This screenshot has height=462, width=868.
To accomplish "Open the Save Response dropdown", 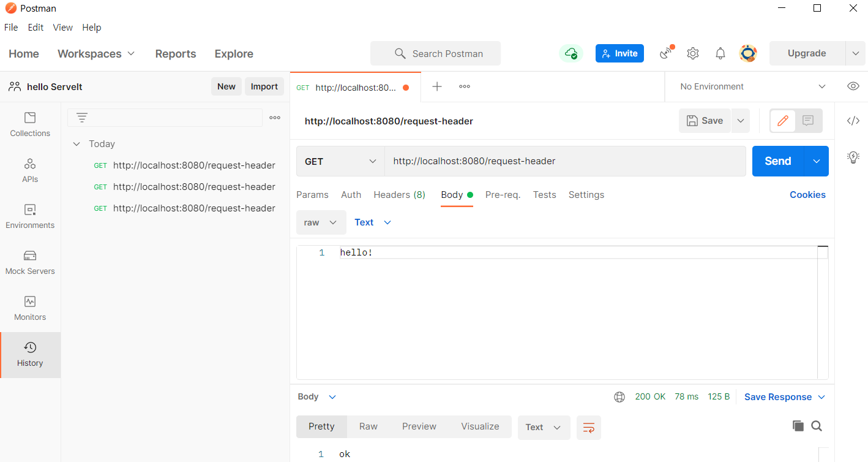I will [785, 397].
